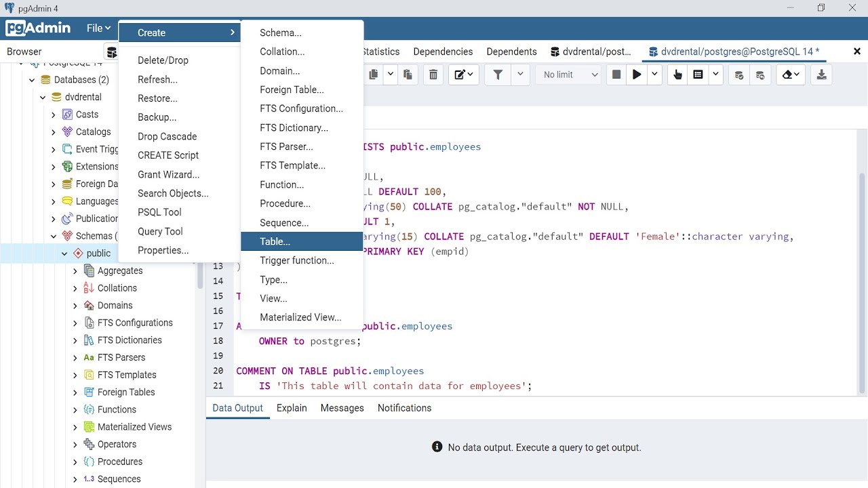Choose Properties... from the menu
868x488 pixels.
[179, 250]
